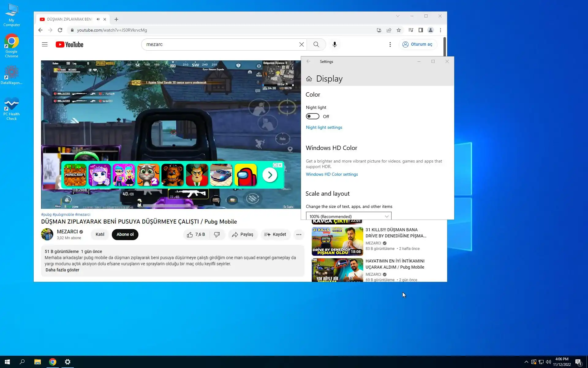Click the dislike thumbs-down icon

[x=217, y=235]
